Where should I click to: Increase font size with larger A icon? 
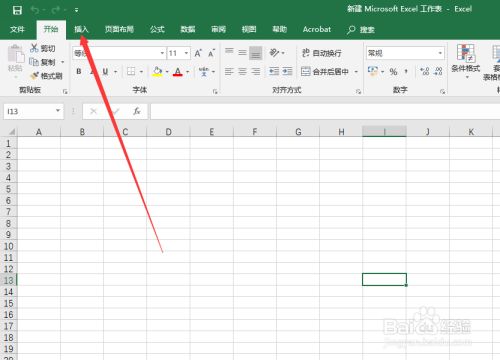click(x=198, y=53)
